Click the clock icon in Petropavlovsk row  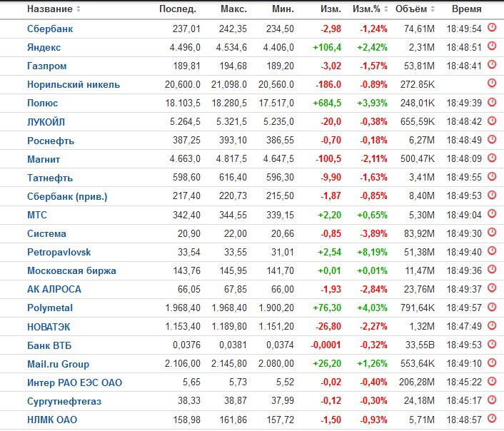point(492,250)
